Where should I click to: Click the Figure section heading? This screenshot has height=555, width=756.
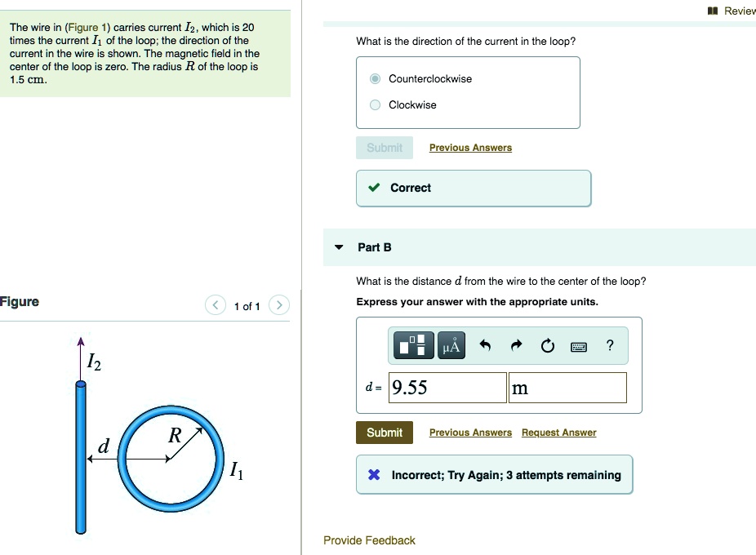20,301
